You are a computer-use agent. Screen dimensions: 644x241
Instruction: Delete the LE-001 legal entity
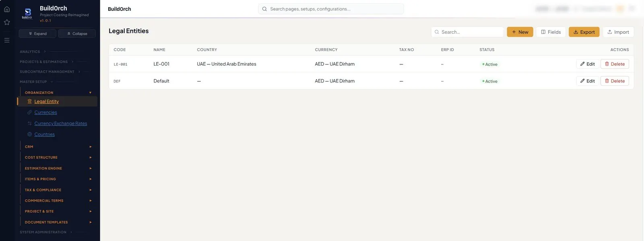pos(615,64)
